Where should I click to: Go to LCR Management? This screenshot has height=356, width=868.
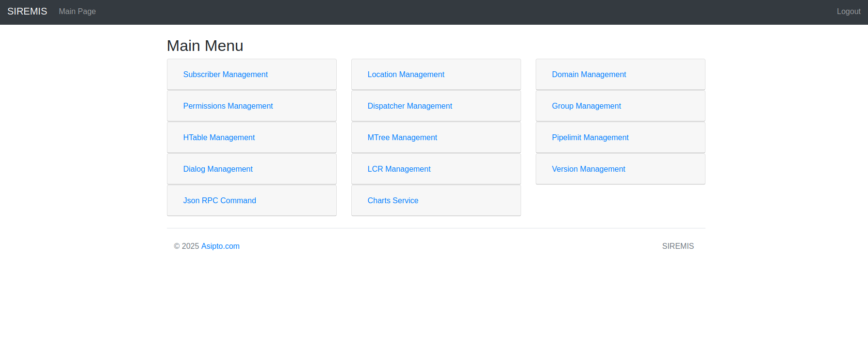(399, 169)
